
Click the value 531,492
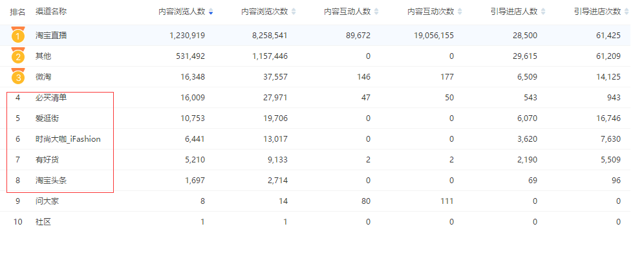point(190,56)
